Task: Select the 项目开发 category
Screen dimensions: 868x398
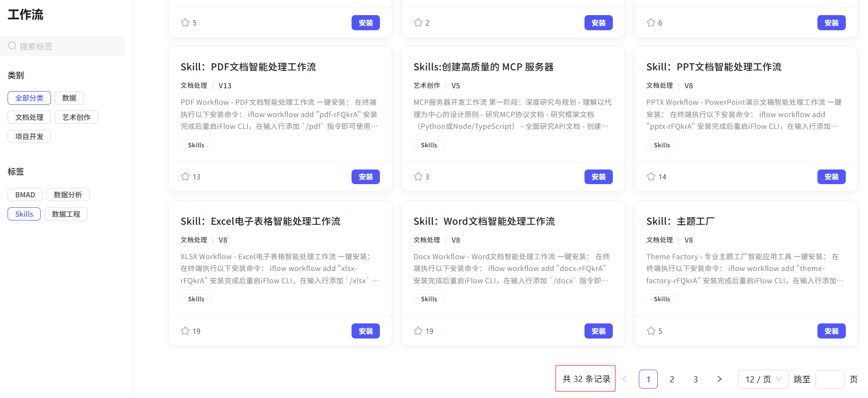Action: [x=29, y=137]
